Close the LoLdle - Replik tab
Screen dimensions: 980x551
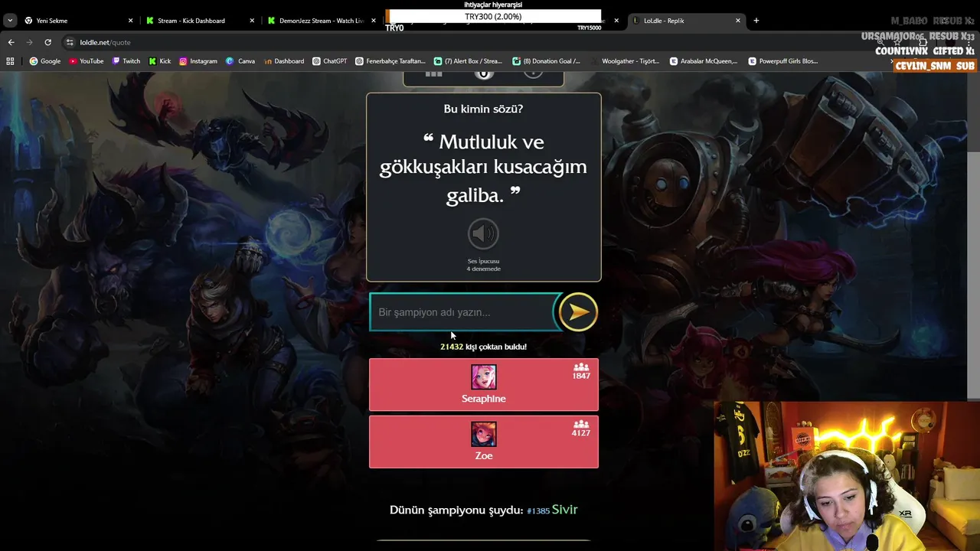point(738,21)
